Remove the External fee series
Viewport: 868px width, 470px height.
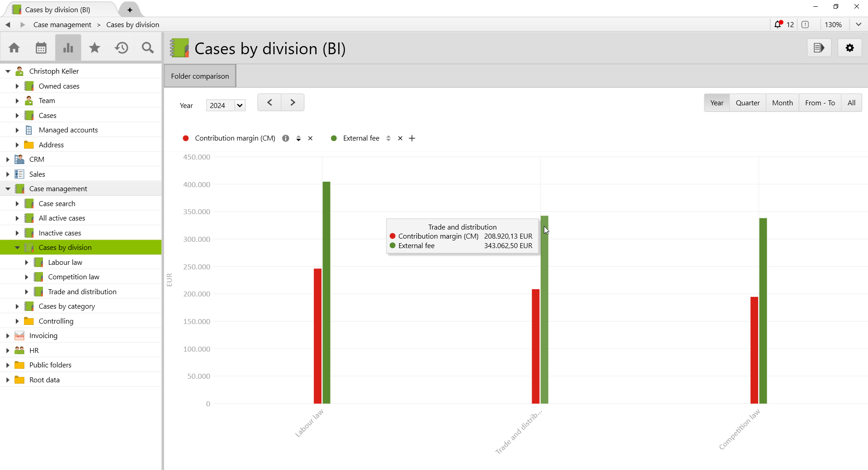tap(400, 138)
